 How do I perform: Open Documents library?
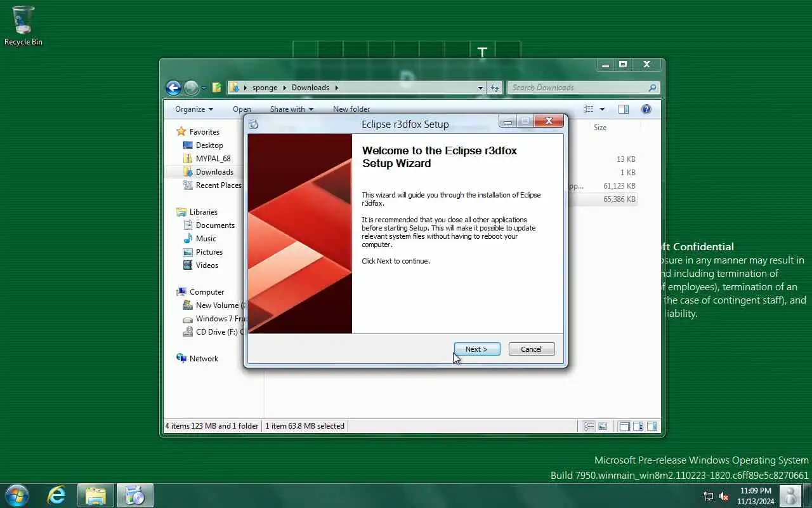(209, 225)
